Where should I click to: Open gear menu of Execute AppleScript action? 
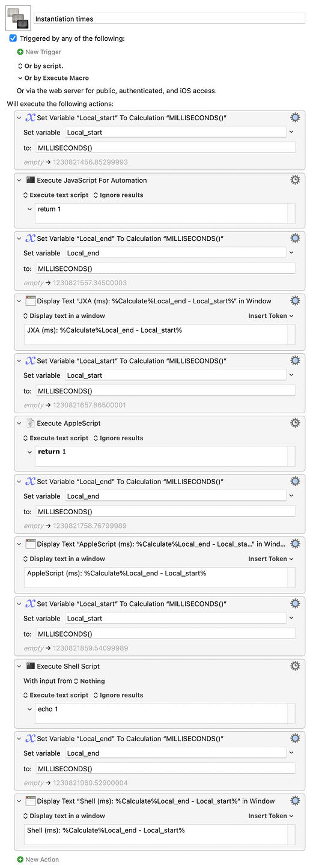295,423
